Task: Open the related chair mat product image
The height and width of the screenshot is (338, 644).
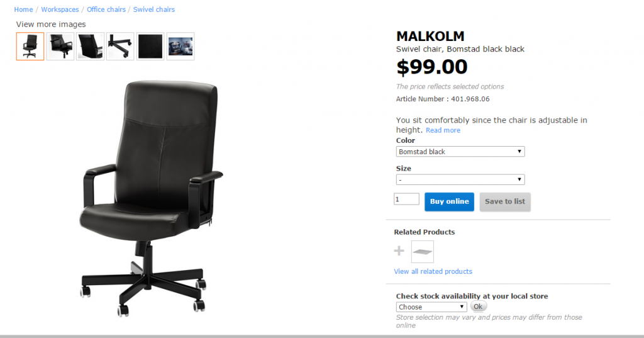Action: (422, 252)
